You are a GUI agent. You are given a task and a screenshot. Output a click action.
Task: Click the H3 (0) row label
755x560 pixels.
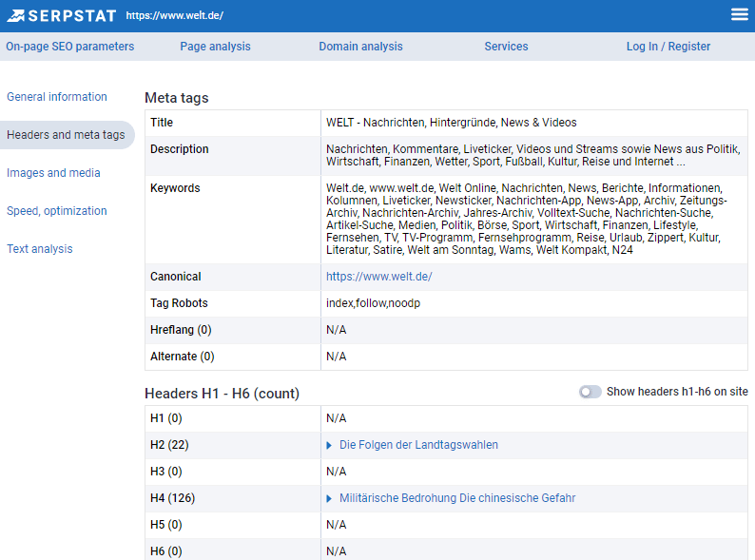[166, 472]
